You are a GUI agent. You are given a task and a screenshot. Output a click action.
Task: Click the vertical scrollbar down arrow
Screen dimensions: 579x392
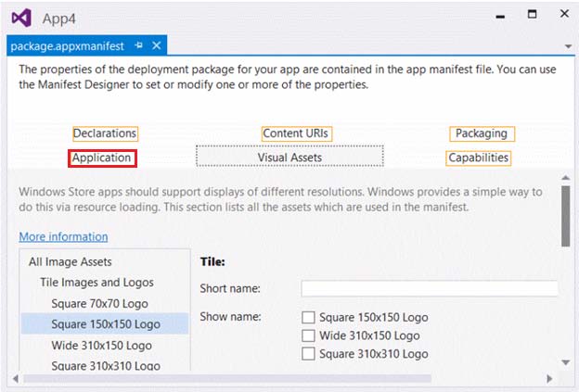[566, 362]
